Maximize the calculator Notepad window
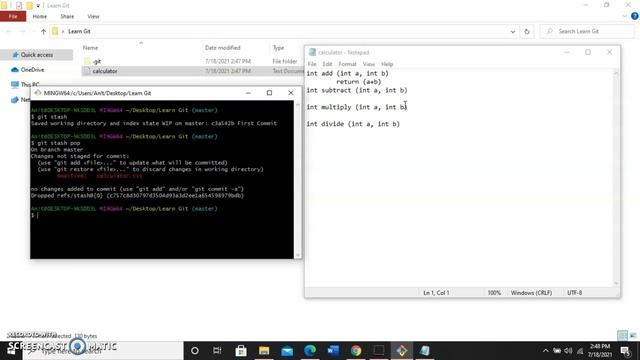 tap(588, 52)
